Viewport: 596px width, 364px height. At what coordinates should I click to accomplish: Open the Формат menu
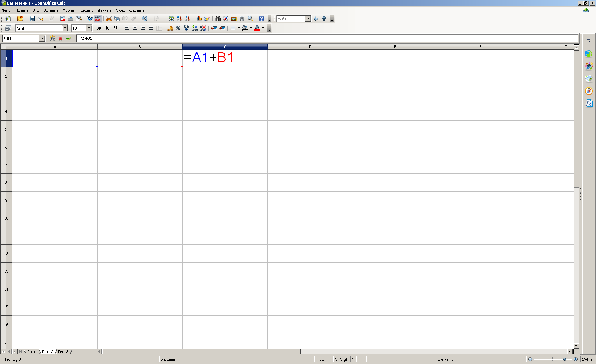pos(69,10)
